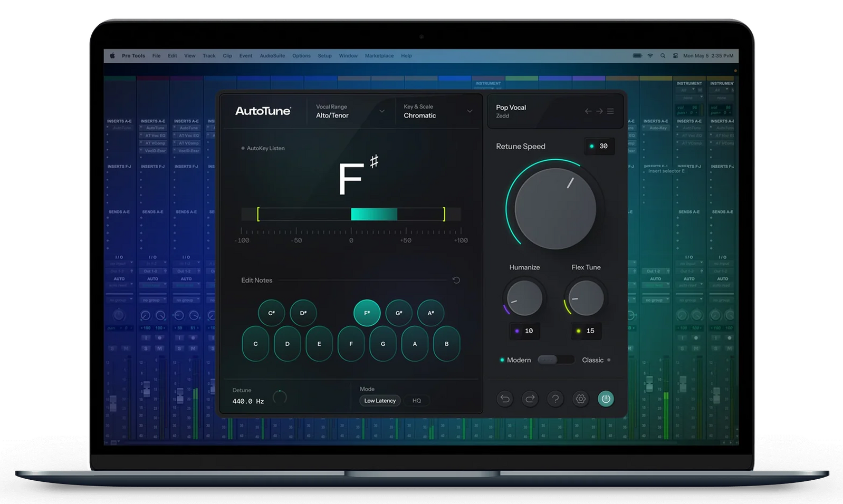Click the Retune Speed knob
843x504 pixels.
pyautogui.click(x=555, y=209)
